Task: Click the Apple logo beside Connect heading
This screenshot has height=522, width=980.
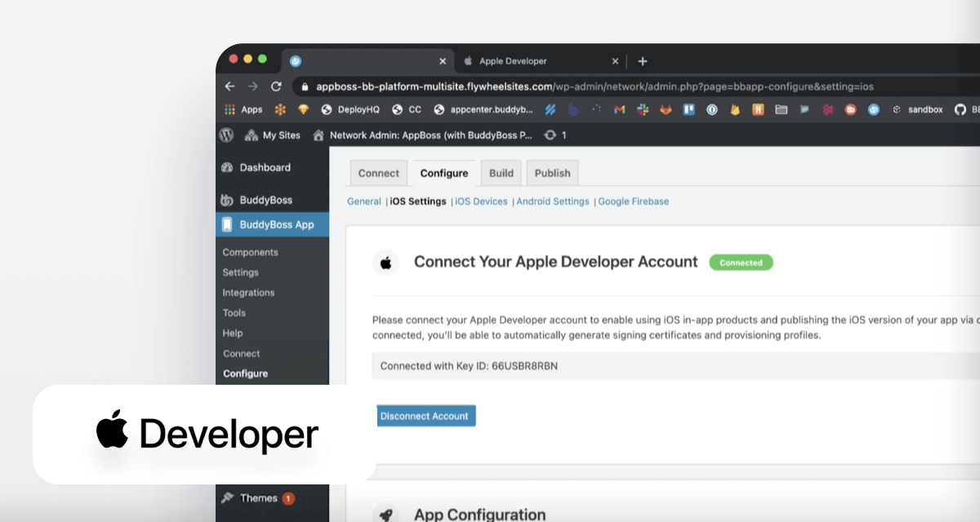Action: [x=386, y=263]
